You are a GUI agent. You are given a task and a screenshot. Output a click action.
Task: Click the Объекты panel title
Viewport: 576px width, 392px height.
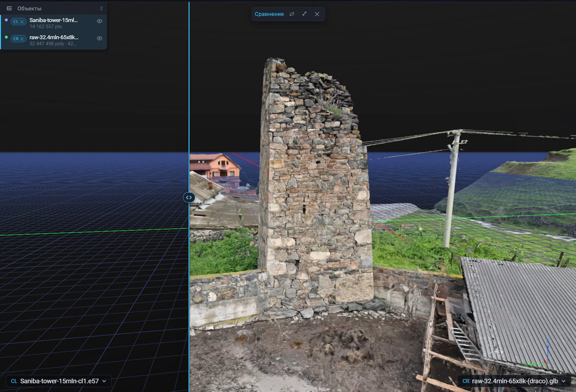point(29,8)
